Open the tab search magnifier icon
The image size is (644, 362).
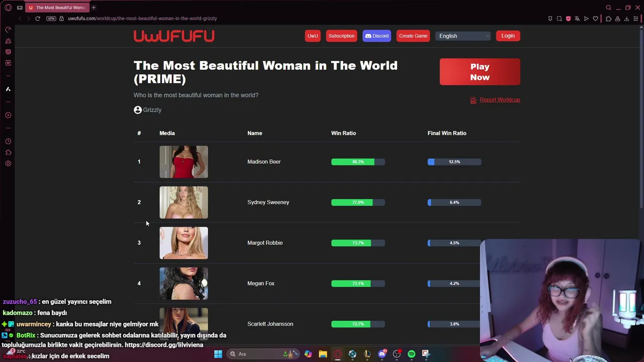click(608, 8)
